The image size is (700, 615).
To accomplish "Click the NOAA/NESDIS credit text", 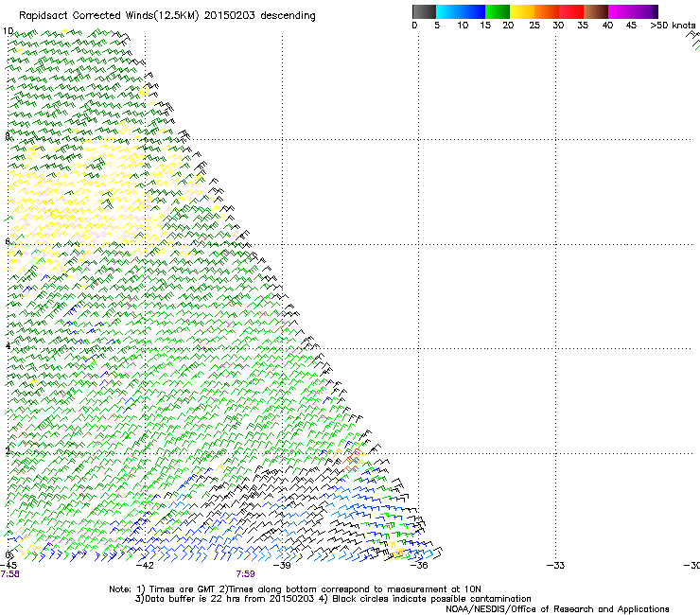I will [557, 609].
